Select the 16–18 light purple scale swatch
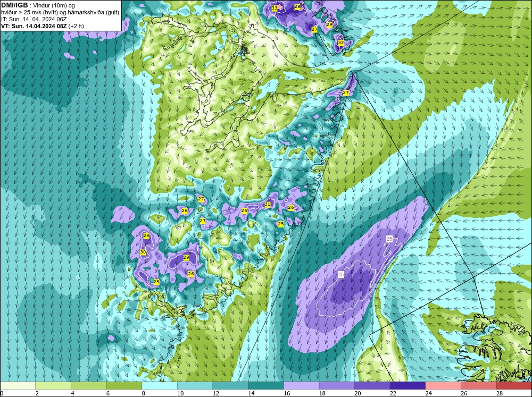 click(301, 385)
